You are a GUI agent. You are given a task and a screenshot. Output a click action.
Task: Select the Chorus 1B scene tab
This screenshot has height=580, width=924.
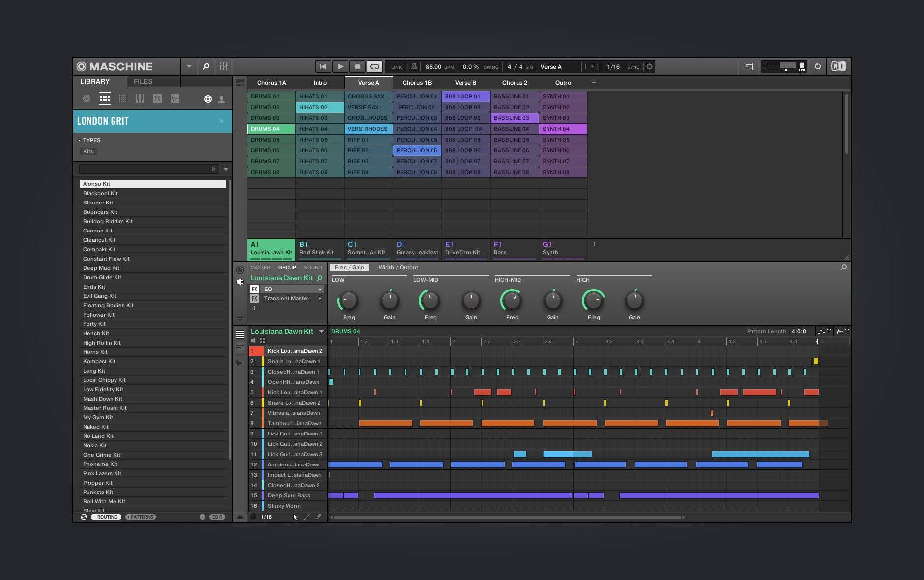click(417, 83)
